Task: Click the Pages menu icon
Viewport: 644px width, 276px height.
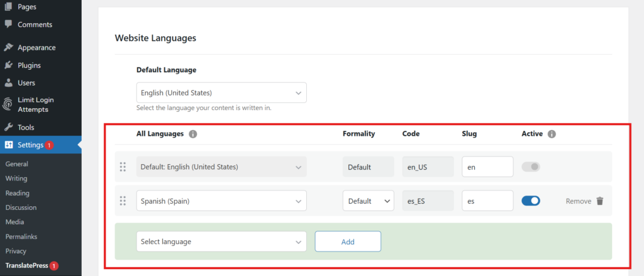Action: click(8, 7)
